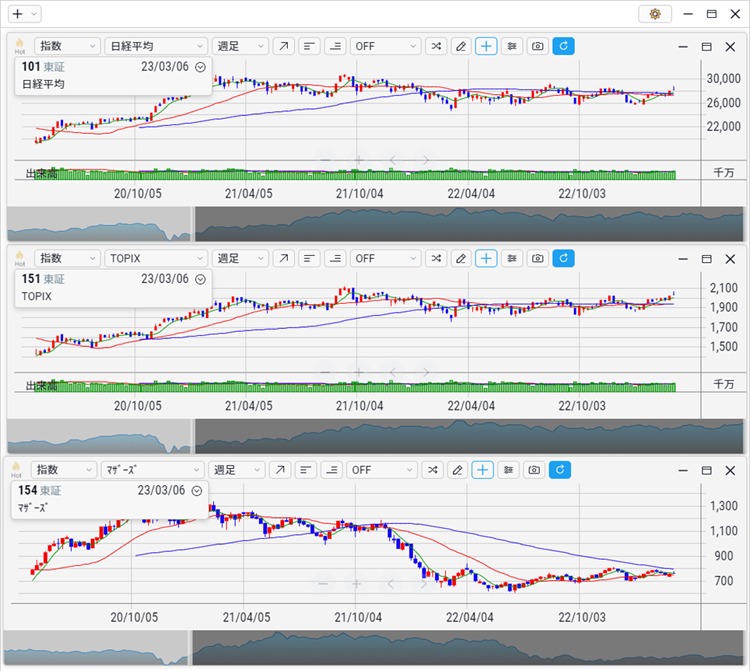Click the Hot flame icon in TOPIX panel
This screenshot has width=750, height=671.
tap(19, 258)
